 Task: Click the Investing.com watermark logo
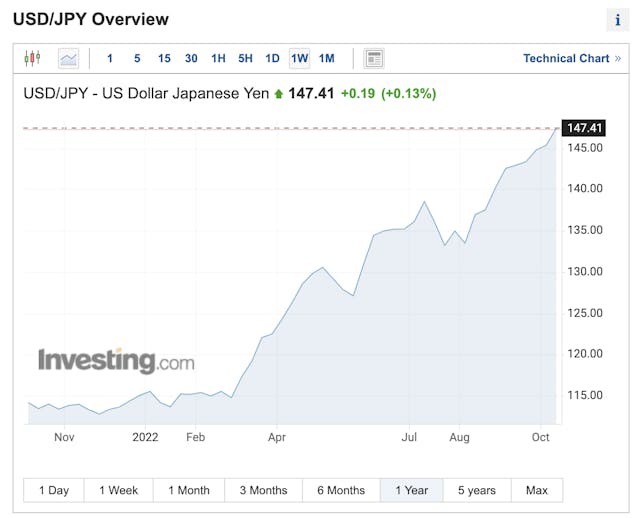click(116, 361)
